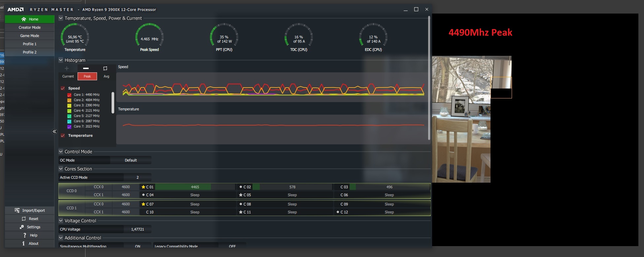Viewport: 644px width, 257px height.
Task: Select the Avg histogram mode
Action: click(106, 76)
